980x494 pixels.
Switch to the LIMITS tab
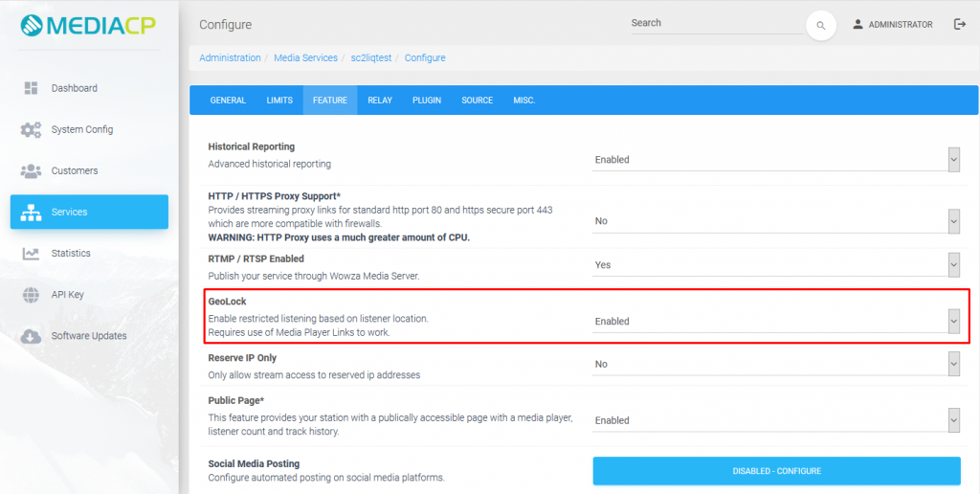(x=279, y=101)
